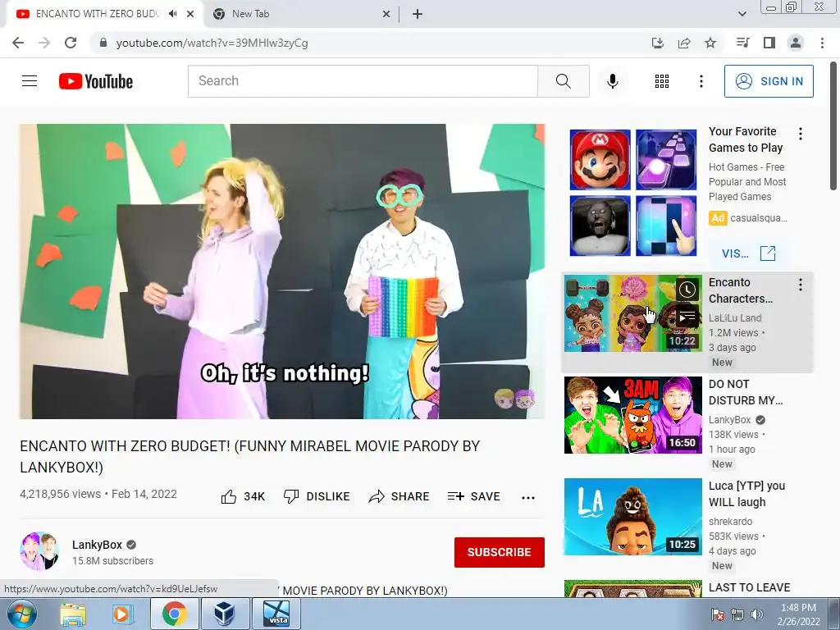
Task: Open the media control icon in Chrome toolbar
Action: [x=742, y=43]
